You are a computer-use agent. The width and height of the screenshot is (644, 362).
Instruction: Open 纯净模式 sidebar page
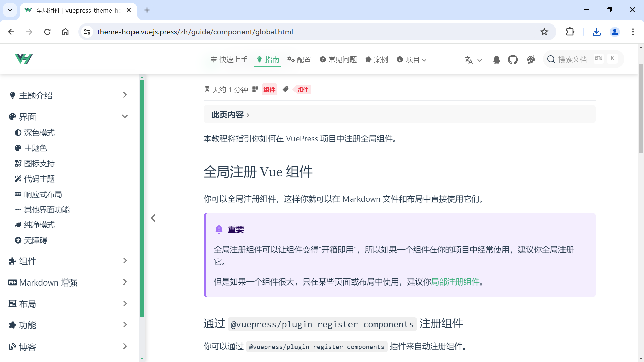[x=35, y=225]
